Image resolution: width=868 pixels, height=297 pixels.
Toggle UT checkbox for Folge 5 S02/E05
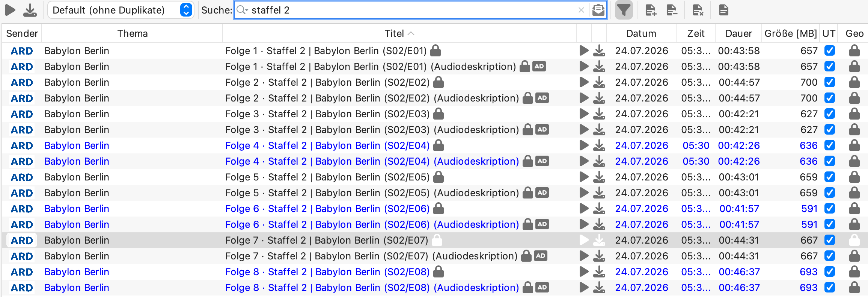coord(830,177)
